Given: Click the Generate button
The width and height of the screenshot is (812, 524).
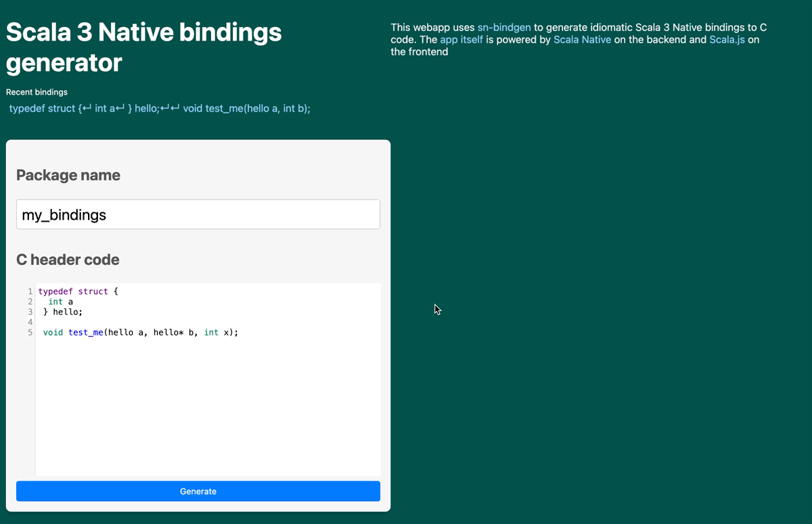Looking at the screenshot, I should coord(198,492).
